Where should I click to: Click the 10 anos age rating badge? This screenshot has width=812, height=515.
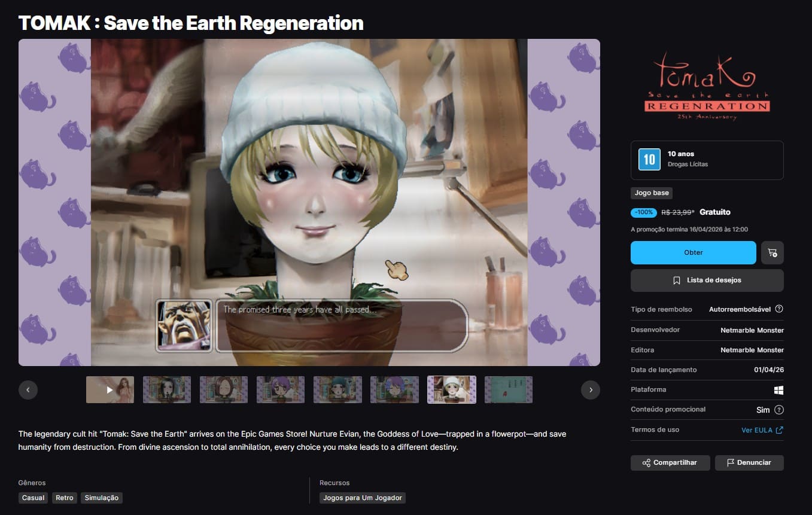pyautogui.click(x=649, y=160)
